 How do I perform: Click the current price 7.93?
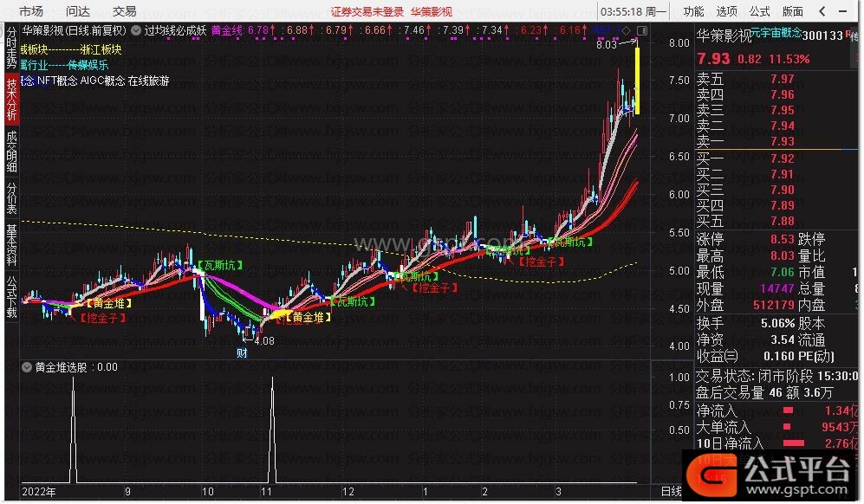click(713, 59)
